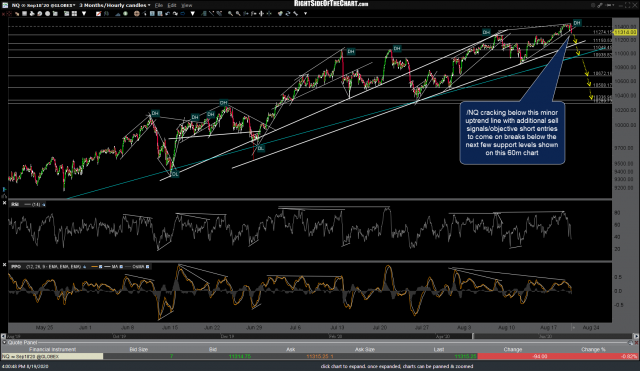Click the undo arrow in the chart toolbar
Image resolution: width=640 pixels, height=371 pixels.
167,14
